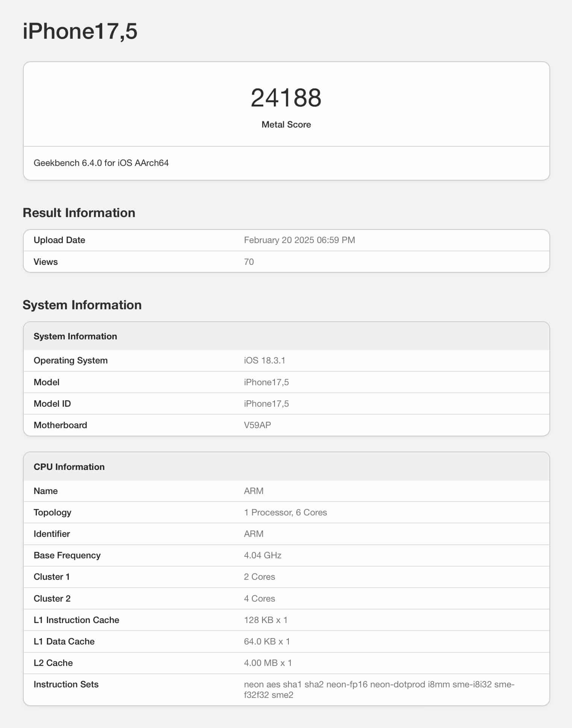Select the neon aes sha1 instruction sets value

(379, 690)
